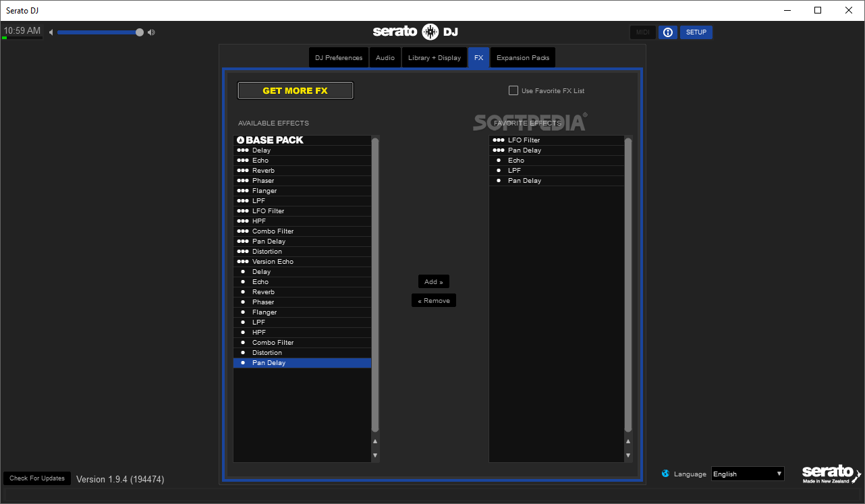Enable Use Favorite FX List checkbox
The width and height of the screenshot is (865, 504).
click(513, 90)
